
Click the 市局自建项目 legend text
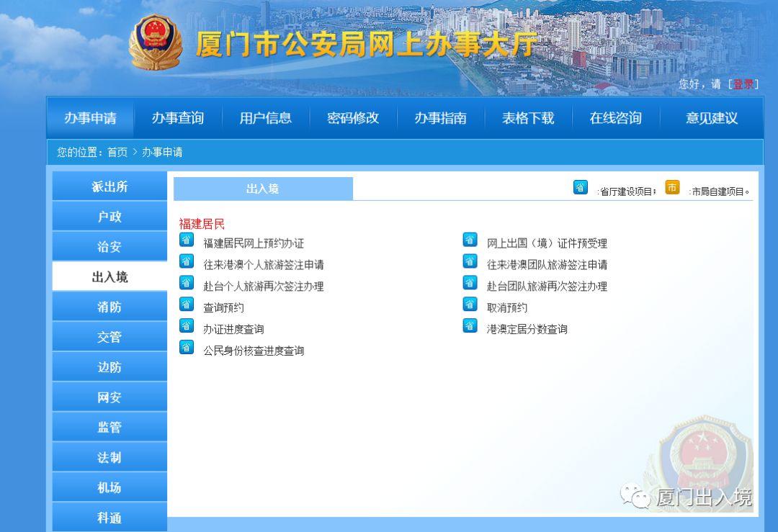pos(718,191)
